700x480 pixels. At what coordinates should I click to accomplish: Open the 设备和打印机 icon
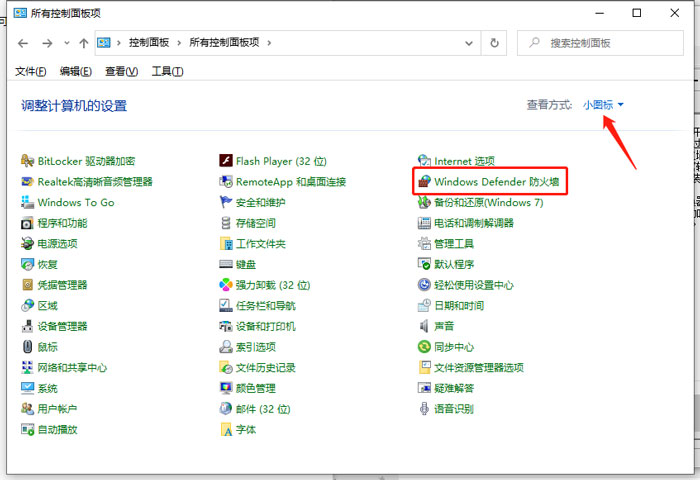226,326
